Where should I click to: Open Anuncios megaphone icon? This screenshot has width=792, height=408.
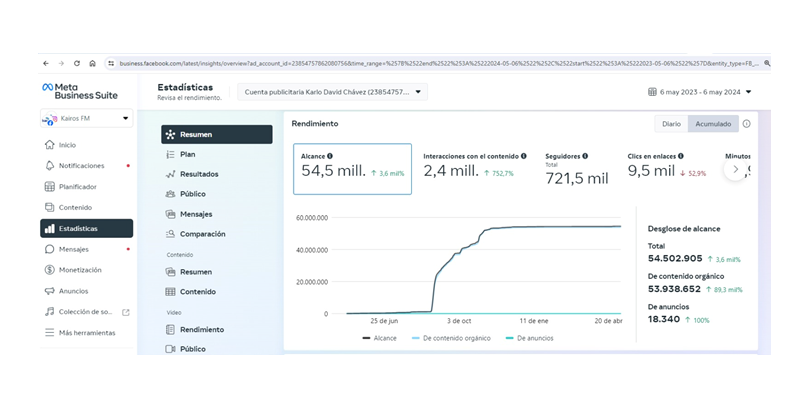pyautogui.click(x=50, y=291)
